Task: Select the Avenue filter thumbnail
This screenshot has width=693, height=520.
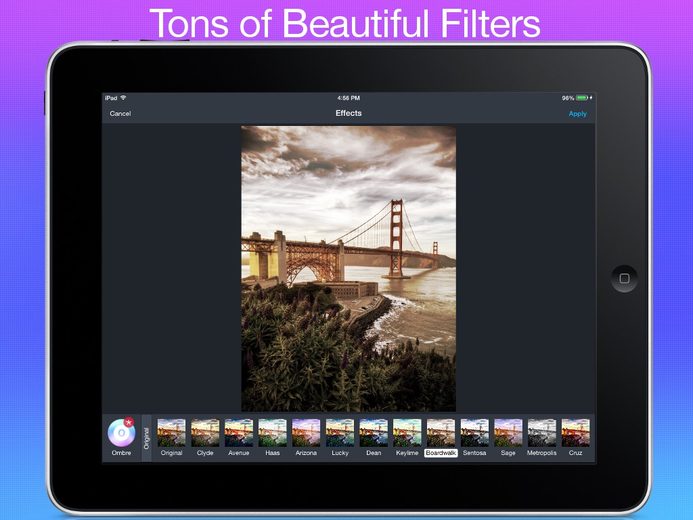Action: click(239, 433)
